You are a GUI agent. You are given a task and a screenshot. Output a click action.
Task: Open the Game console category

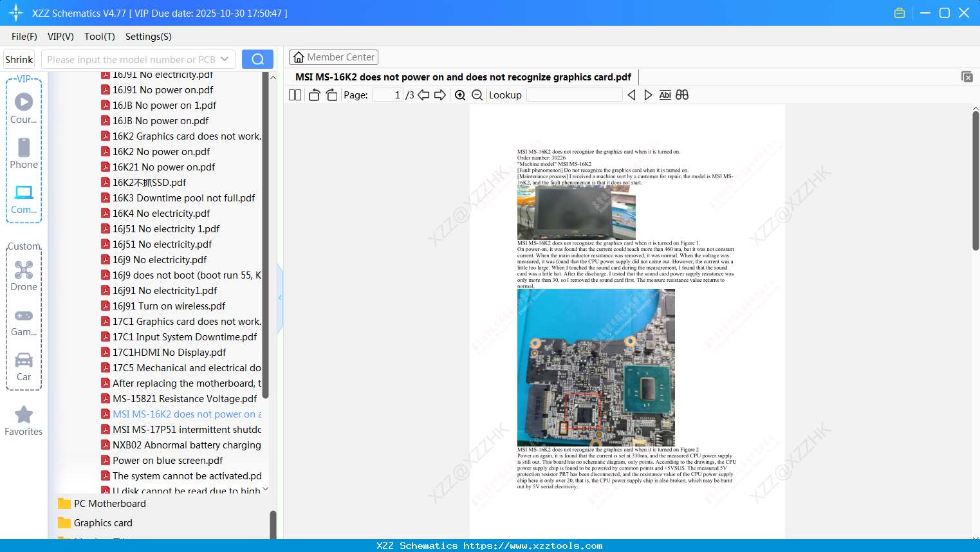(x=24, y=321)
